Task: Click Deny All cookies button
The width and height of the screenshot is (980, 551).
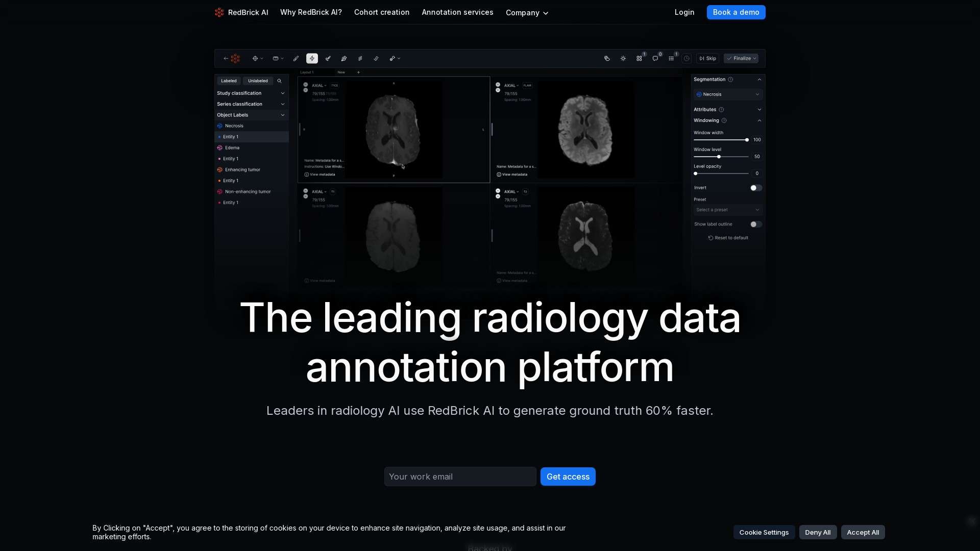Action: click(818, 532)
